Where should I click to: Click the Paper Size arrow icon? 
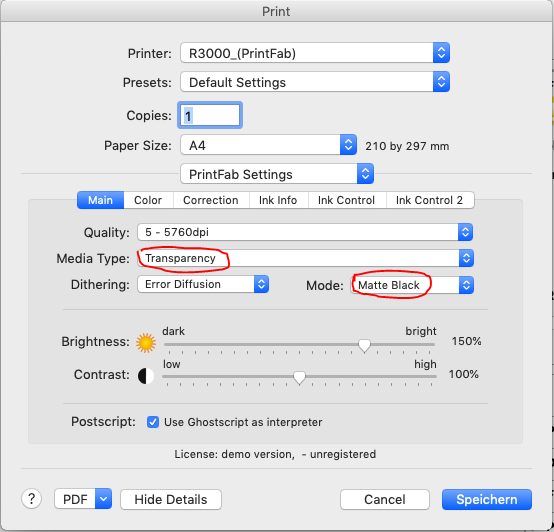pos(348,145)
